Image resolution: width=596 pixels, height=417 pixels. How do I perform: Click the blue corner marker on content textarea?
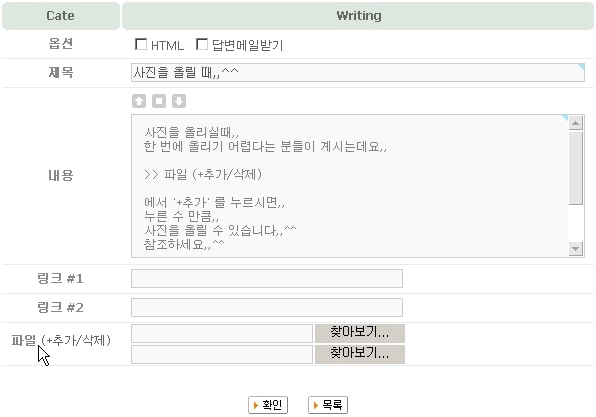tap(565, 118)
